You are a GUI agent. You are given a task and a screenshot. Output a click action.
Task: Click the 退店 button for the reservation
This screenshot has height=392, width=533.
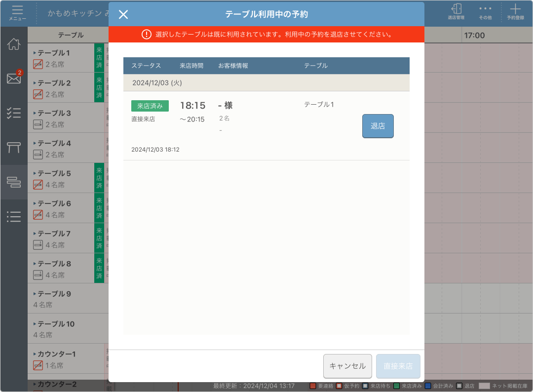[378, 126]
